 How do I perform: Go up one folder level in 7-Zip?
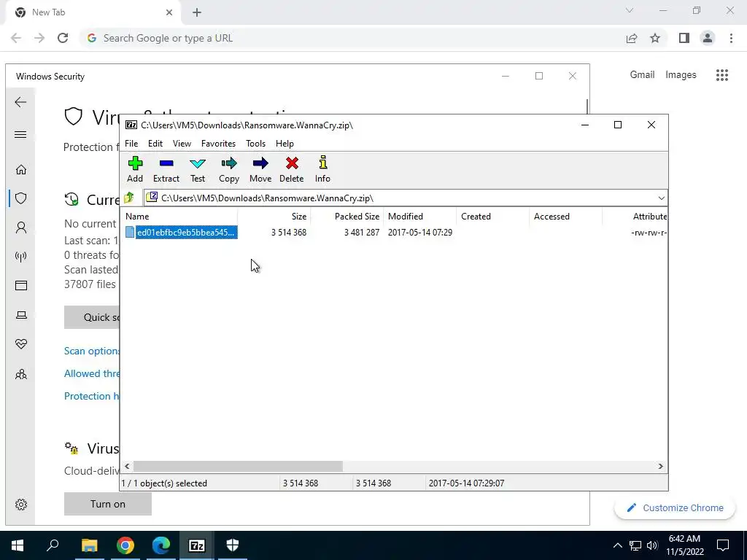(129, 198)
